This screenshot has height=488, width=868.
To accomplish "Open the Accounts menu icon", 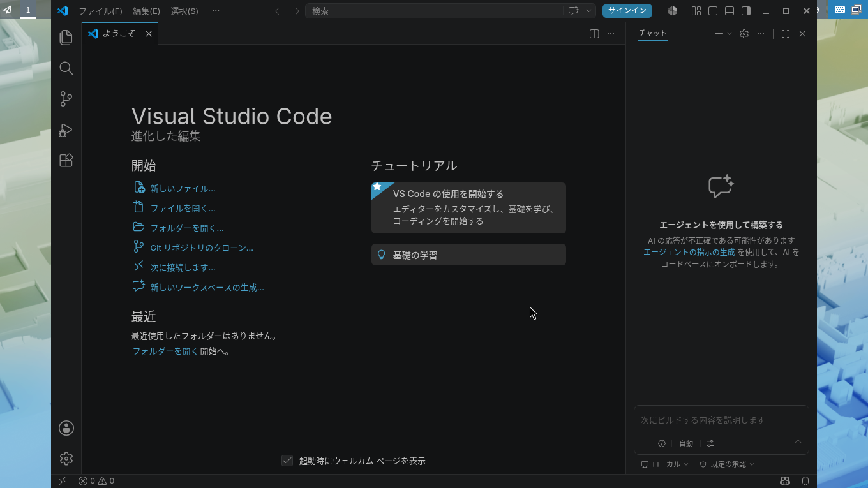I will pos(66,428).
